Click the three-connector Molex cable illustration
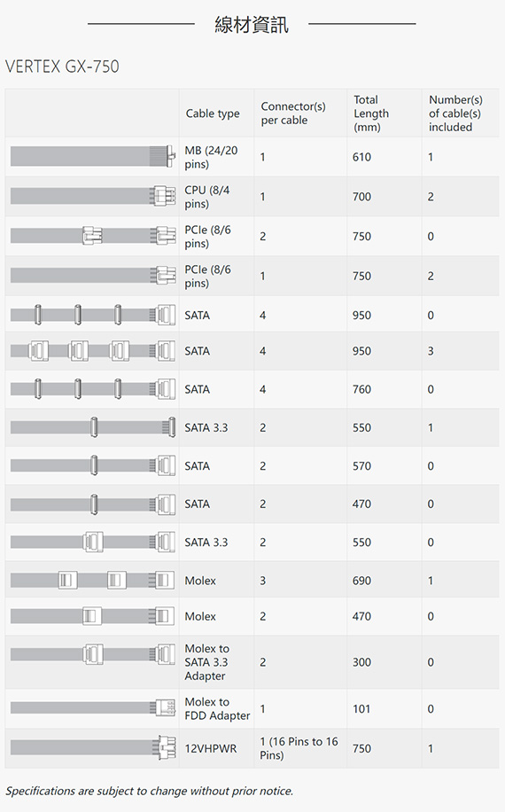This screenshot has height=812, width=505. coord(93,580)
